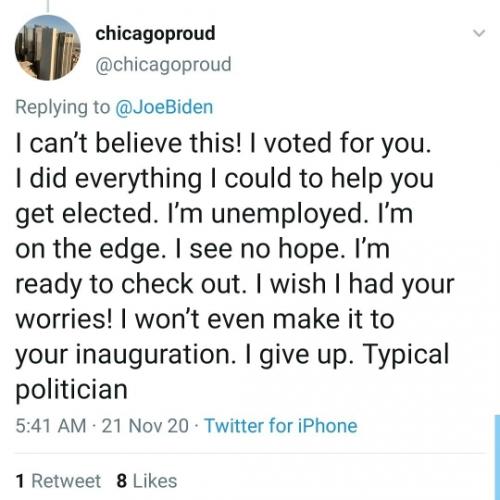Open the tweet options chevron menu

tap(479, 33)
